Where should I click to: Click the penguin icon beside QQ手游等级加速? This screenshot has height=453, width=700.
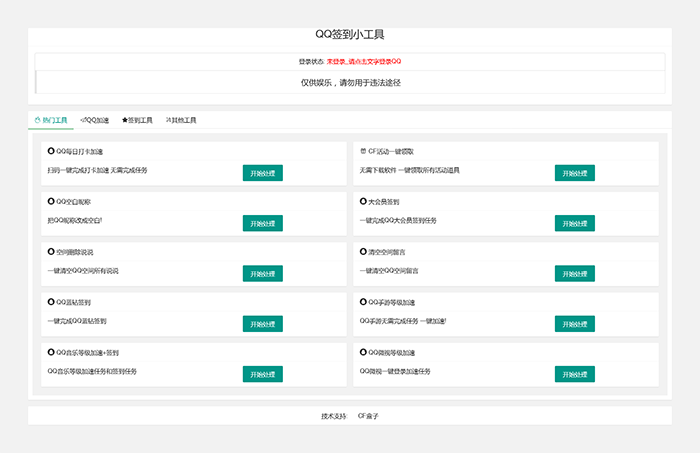[x=363, y=302]
